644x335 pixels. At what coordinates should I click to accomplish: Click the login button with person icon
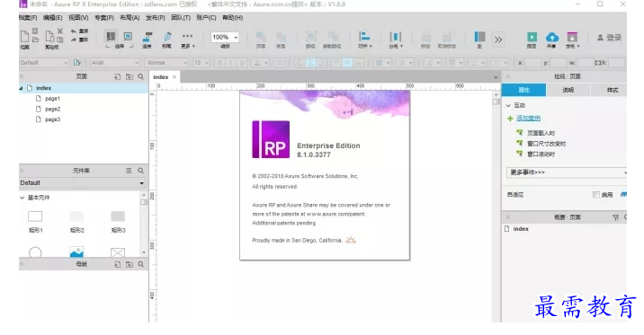click(609, 38)
